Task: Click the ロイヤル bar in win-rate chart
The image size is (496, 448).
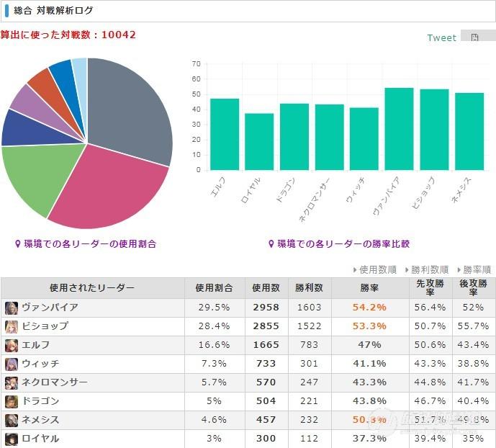Action: coord(259,142)
